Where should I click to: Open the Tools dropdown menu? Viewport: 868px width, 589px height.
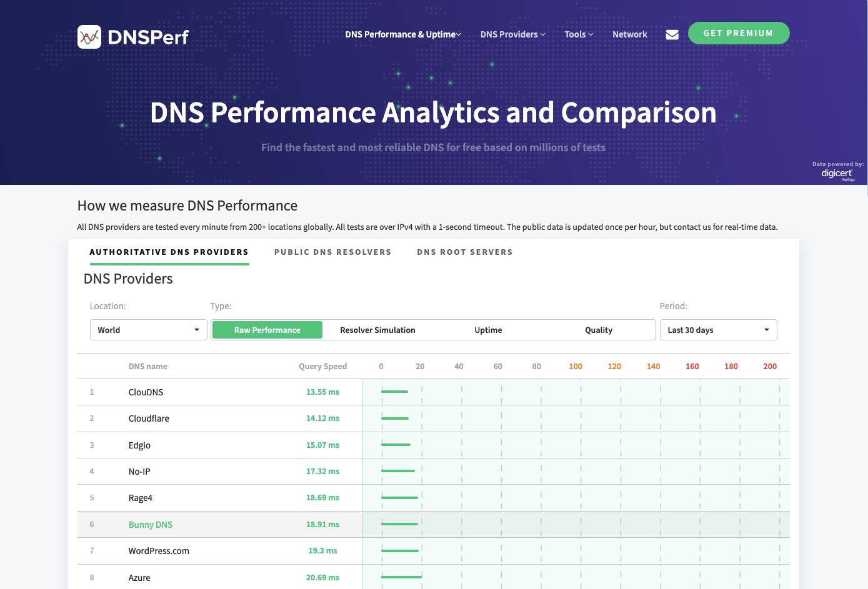579,34
